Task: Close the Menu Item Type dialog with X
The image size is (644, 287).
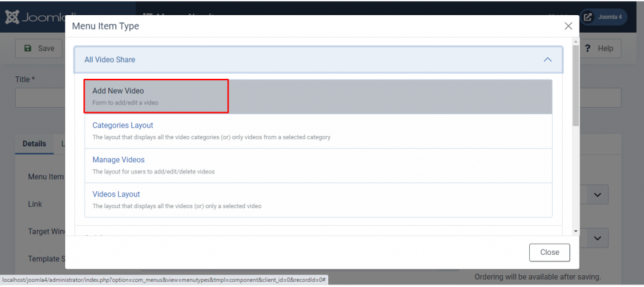Action: tap(568, 26)
